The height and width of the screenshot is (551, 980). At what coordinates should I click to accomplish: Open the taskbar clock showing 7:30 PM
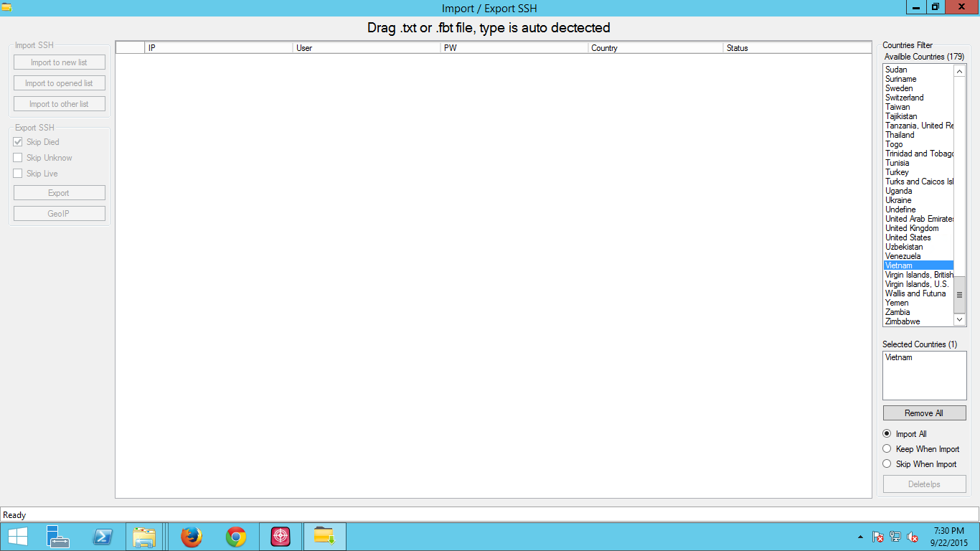tap(949, 537)
